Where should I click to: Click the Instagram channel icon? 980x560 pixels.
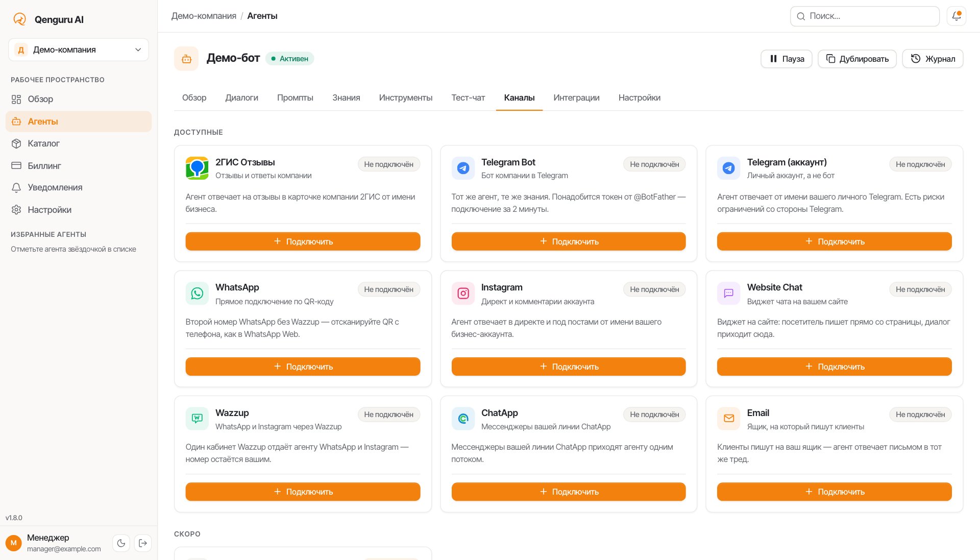(463, 294)
